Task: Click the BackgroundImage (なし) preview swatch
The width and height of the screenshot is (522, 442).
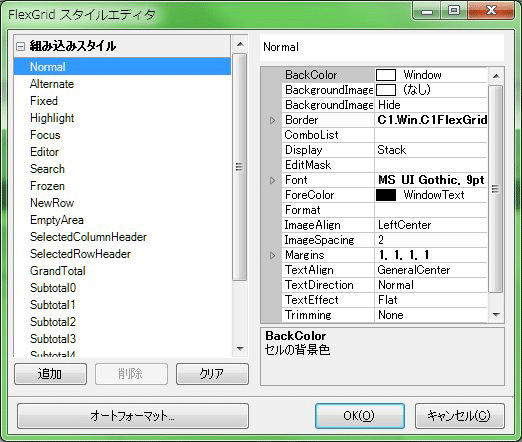Action: pyautogui.click(x=386, y=90)
